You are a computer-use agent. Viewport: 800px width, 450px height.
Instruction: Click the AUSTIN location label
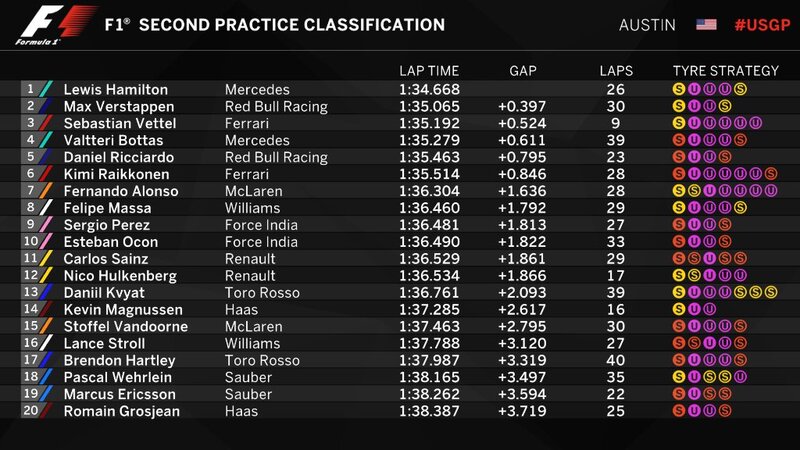(x=647, y=25)
